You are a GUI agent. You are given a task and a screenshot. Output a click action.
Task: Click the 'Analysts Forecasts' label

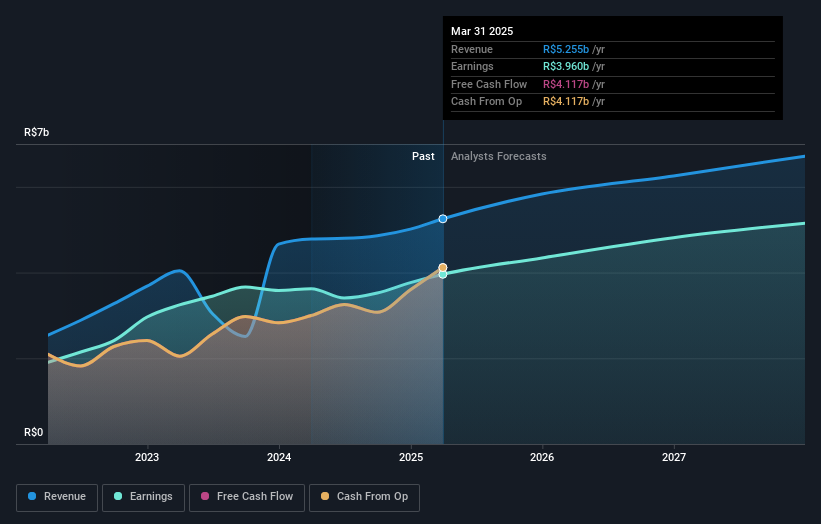pyautogui.click(x=498, y=157)
